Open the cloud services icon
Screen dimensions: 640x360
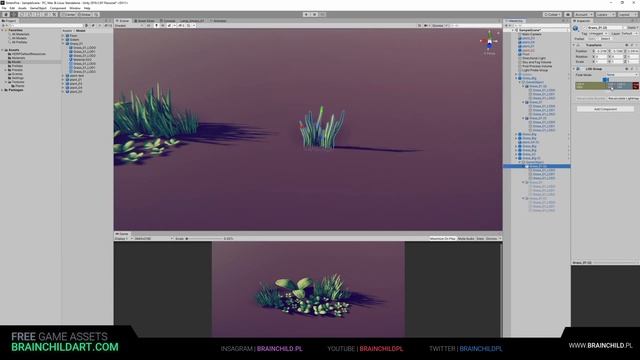pyautogui.click(x=568, y=14)
